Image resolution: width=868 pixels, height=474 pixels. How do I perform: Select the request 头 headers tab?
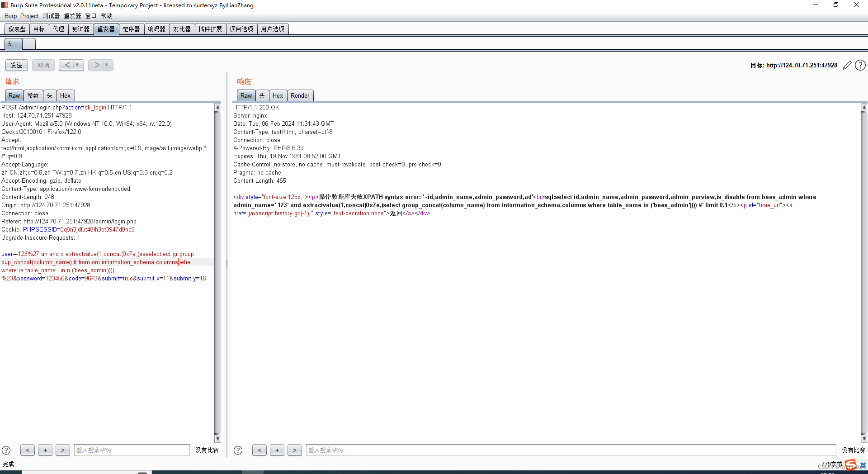click(x=50, y=95)
